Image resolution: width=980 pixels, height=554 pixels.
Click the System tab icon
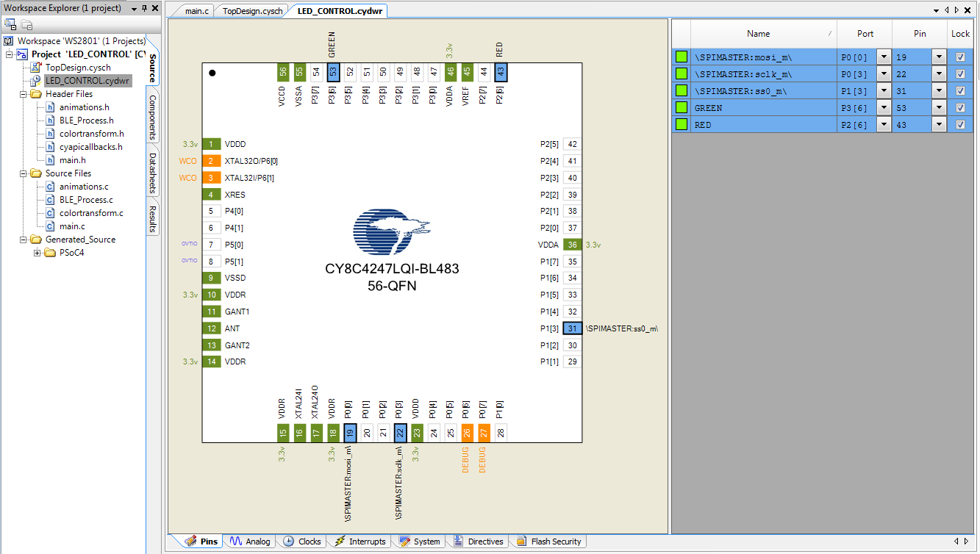[404, 542]
